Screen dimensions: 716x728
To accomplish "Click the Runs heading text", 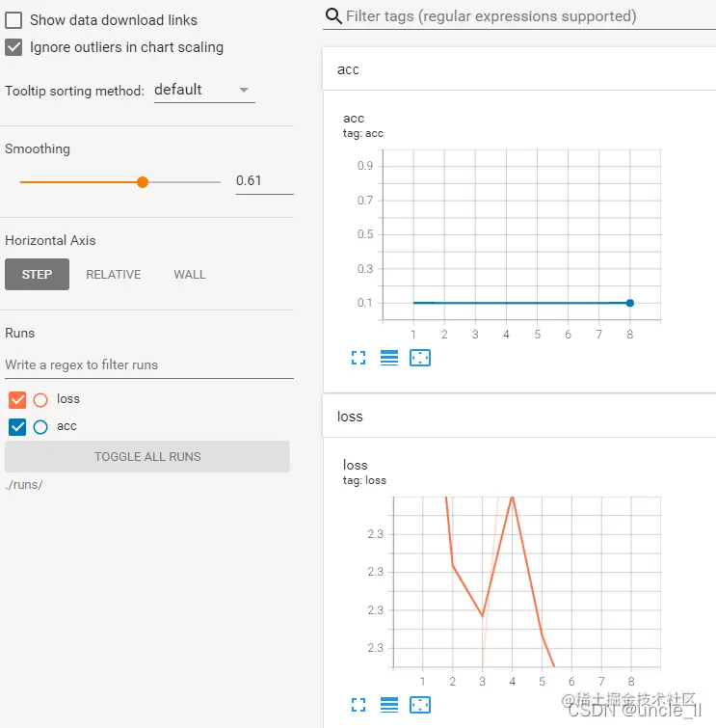I will click(x=19, y=333).
